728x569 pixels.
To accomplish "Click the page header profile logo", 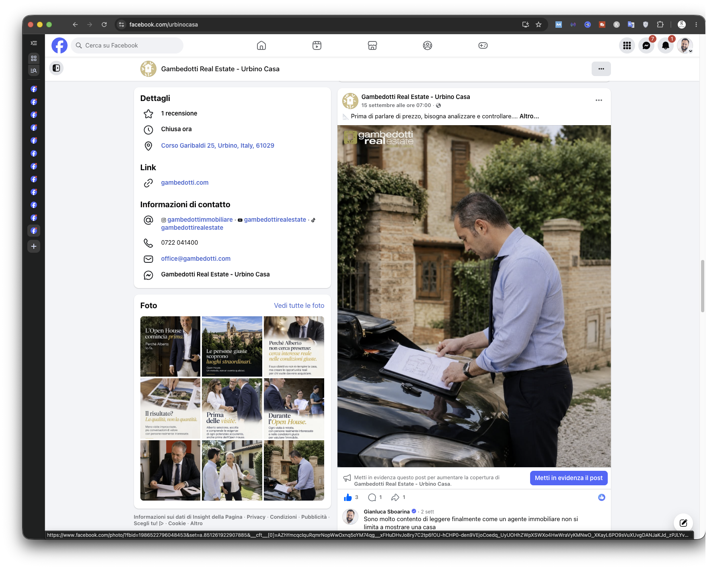I will point(148,69).
